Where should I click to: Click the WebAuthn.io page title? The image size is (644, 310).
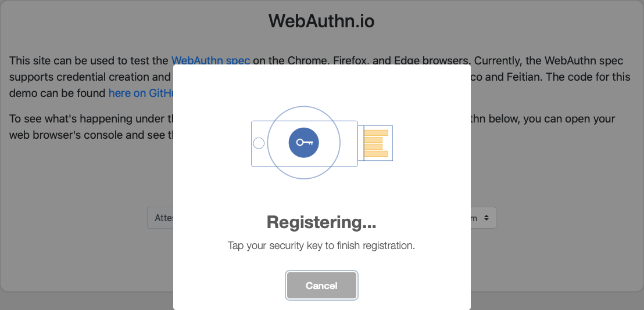[321, 21]
